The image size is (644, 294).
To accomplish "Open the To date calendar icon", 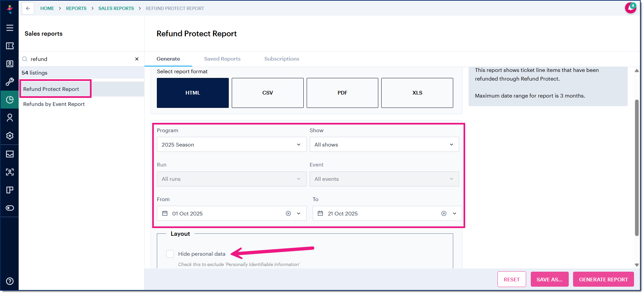I will pyautogui.click(x=320, y=213).
